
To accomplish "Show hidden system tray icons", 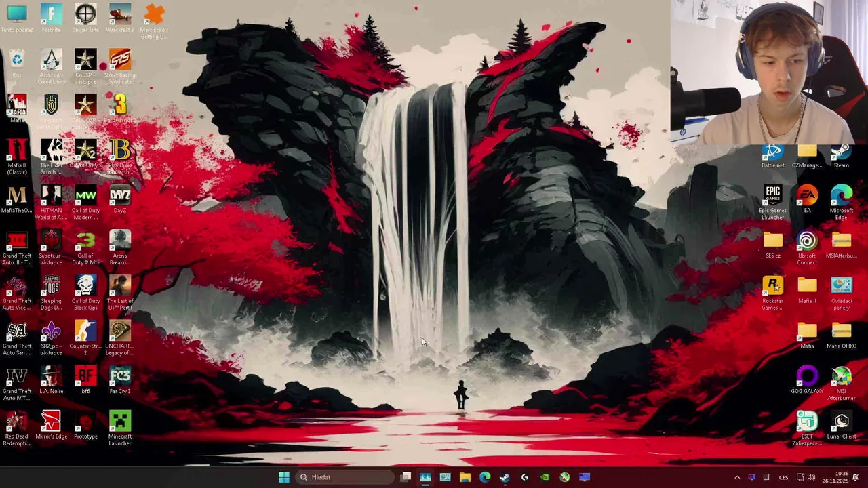I will pyautogui.click(x=737, y=477).
